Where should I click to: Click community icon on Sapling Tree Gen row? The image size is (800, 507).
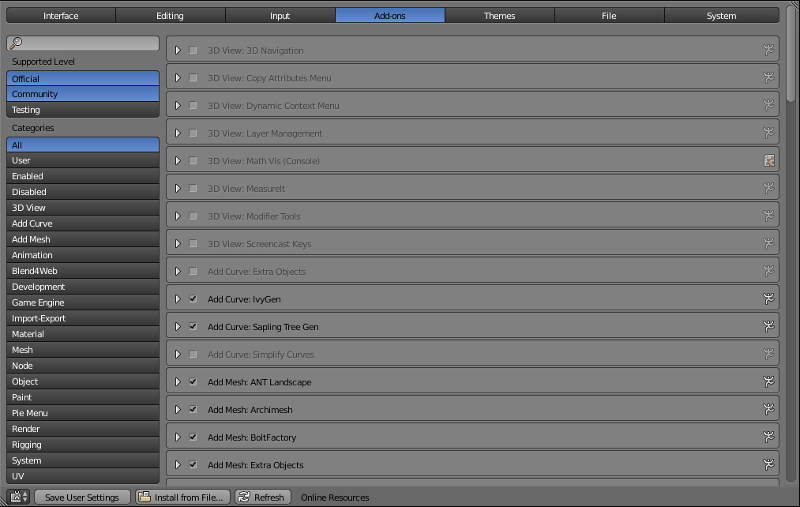coord(769,326)
